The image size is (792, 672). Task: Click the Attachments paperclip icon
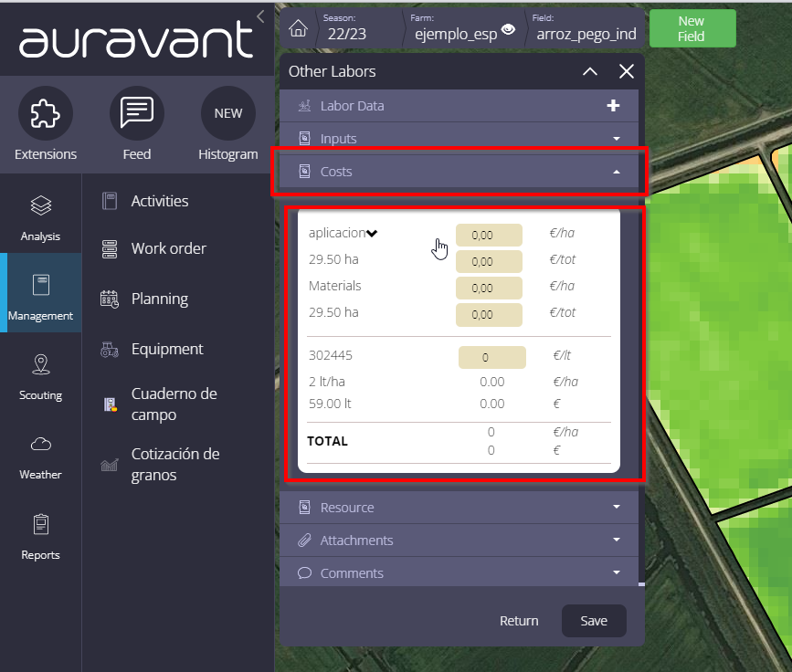(x=304, y=541)
